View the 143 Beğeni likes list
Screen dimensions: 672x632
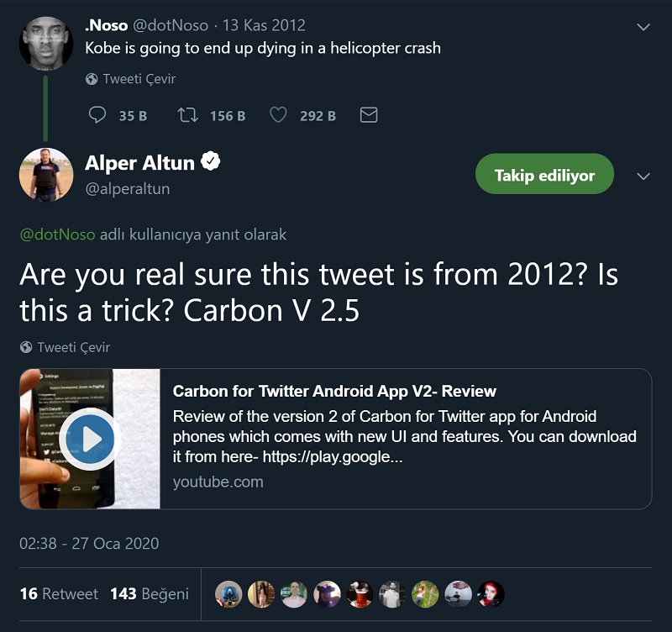point(150,593)
